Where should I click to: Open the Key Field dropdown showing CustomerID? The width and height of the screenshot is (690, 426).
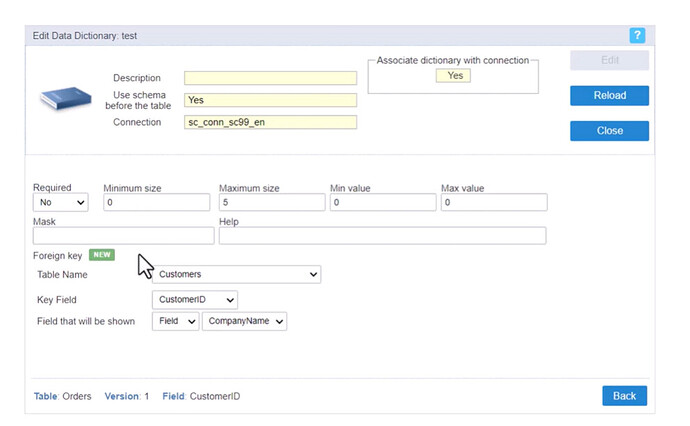(195, 299)
